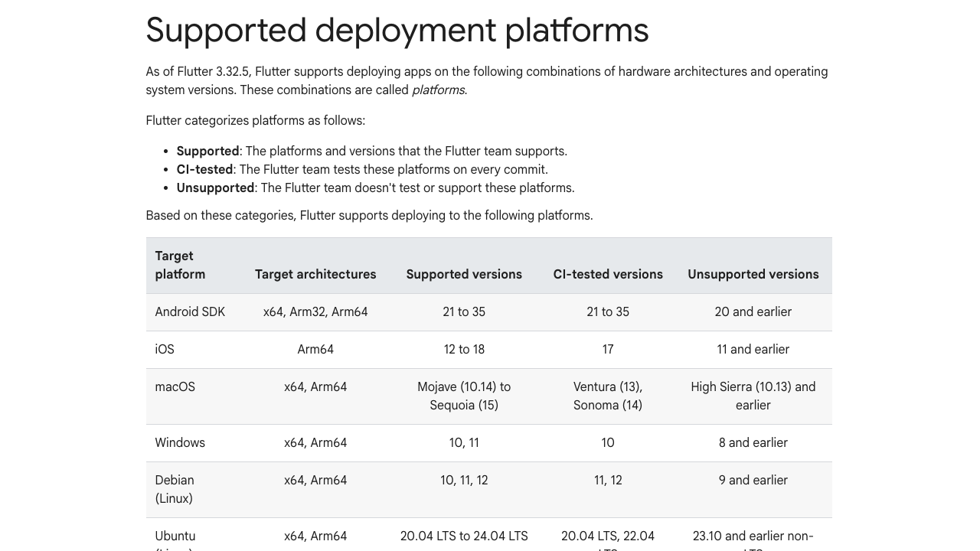Image resolution: width=980 pixels, height=551 pixels.
Task: Click '11 and earlier' in iOS row
Action: point(753,349)
